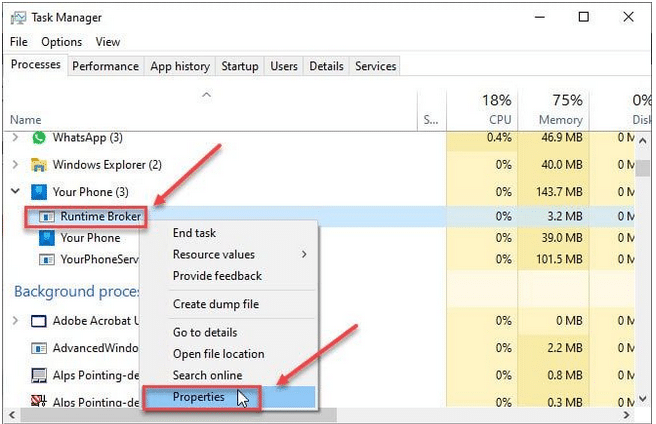Expand the Adobe Acrobat process group
The image size is (656, 424).
tap(15, 321)
